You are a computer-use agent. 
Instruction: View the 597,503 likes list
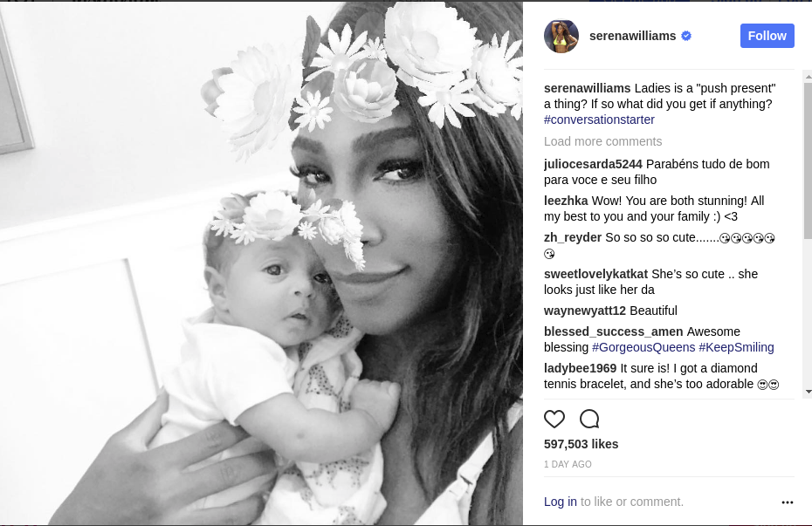tap(581, 444)
